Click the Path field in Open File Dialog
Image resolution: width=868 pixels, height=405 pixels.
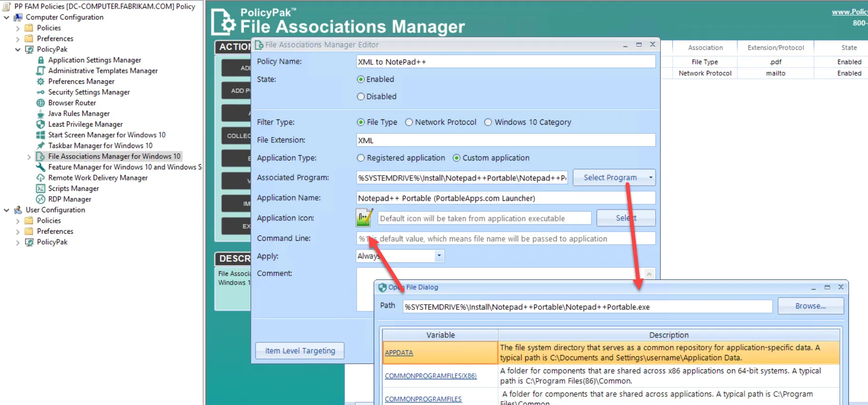588,307
